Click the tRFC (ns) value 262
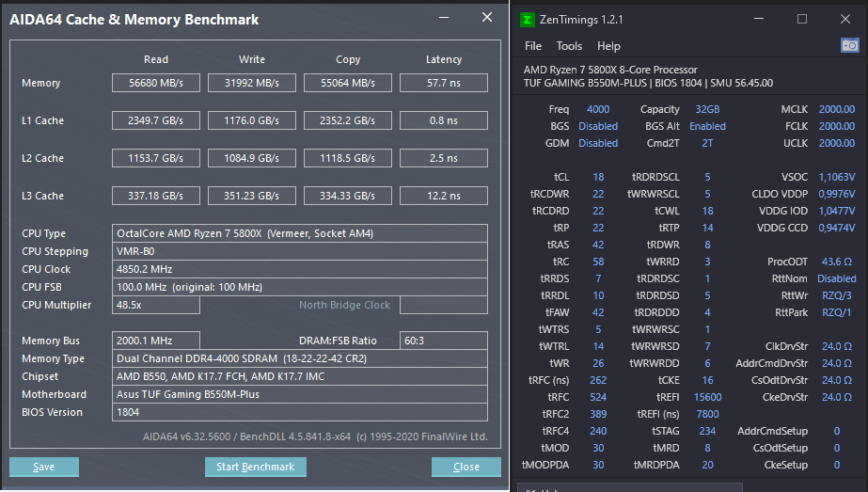 tap(598, 380)
